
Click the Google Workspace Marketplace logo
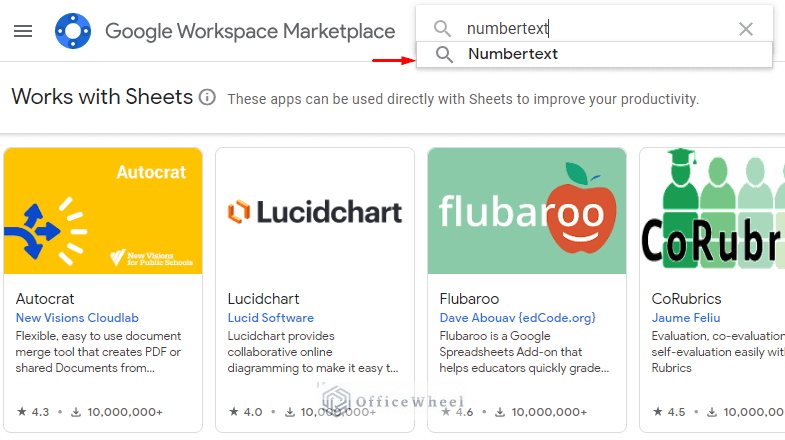73,31
